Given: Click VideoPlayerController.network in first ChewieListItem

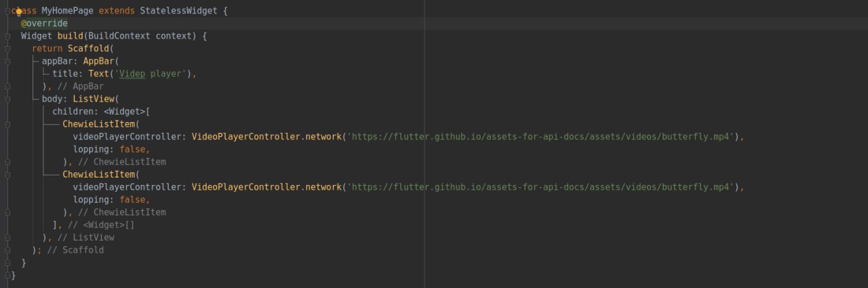Looking at the screenshot, I should [267, 137].
